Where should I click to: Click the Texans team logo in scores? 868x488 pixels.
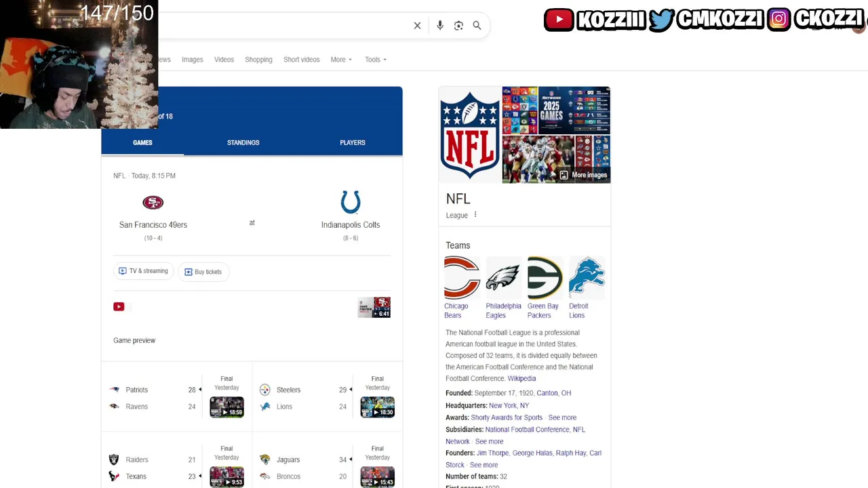(x=114, y=476)
